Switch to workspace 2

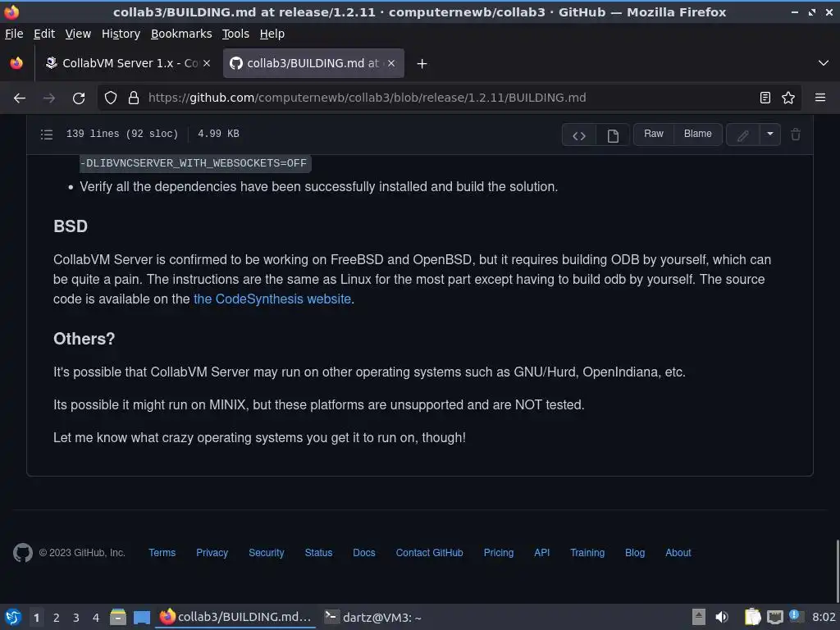pos(57,618)
